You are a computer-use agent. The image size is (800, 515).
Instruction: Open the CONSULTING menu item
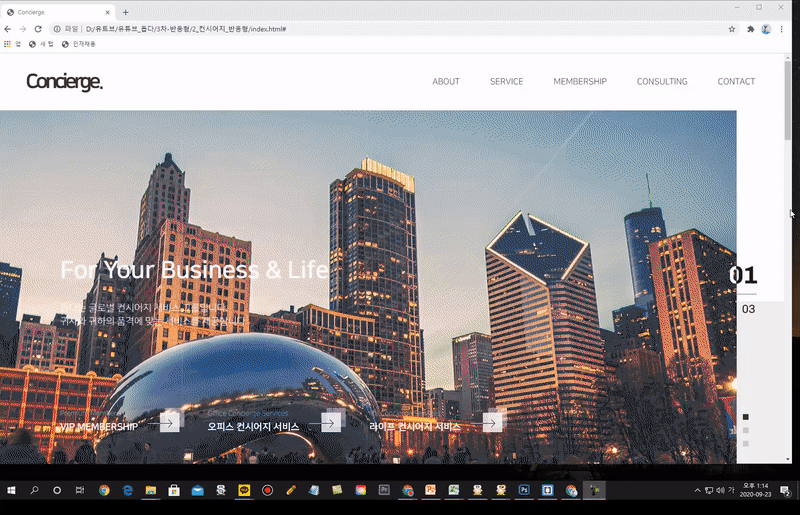662,82
